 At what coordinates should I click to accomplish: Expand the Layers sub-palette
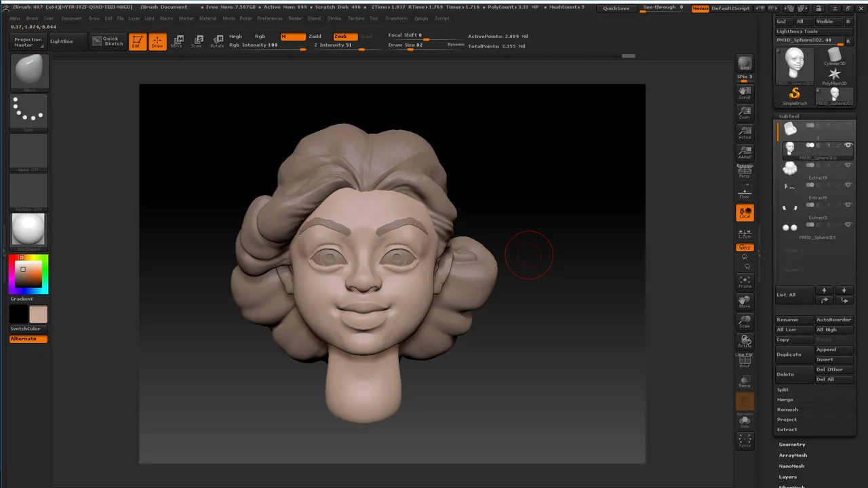[788, 477]
